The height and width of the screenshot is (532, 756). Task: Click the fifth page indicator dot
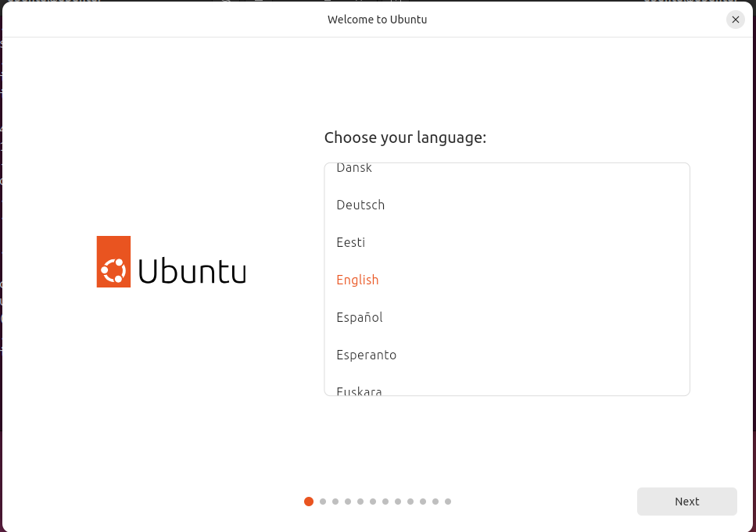click(x=360, y=502)
